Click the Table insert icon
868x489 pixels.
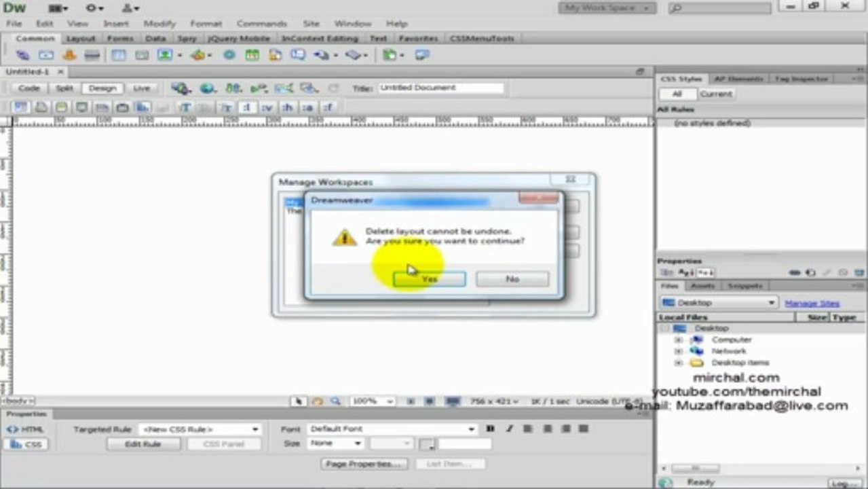pos(119,55)
